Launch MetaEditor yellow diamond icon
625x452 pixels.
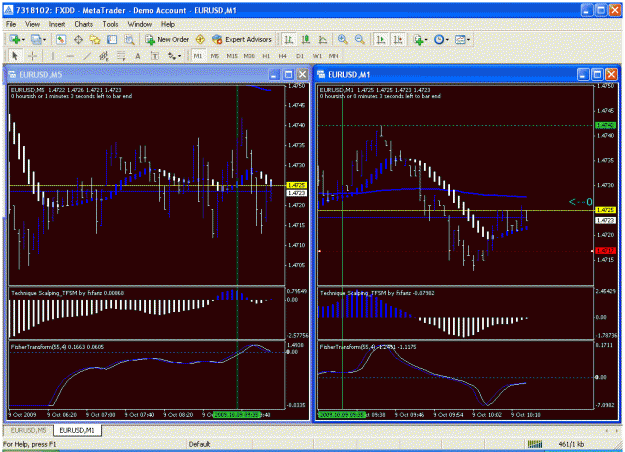click(200, 39)
